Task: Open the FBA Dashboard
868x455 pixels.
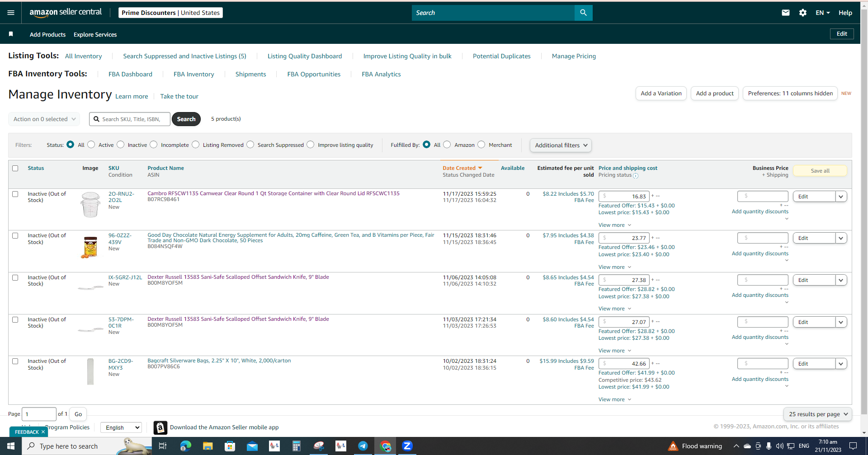Action: click(x=130, y=74)
